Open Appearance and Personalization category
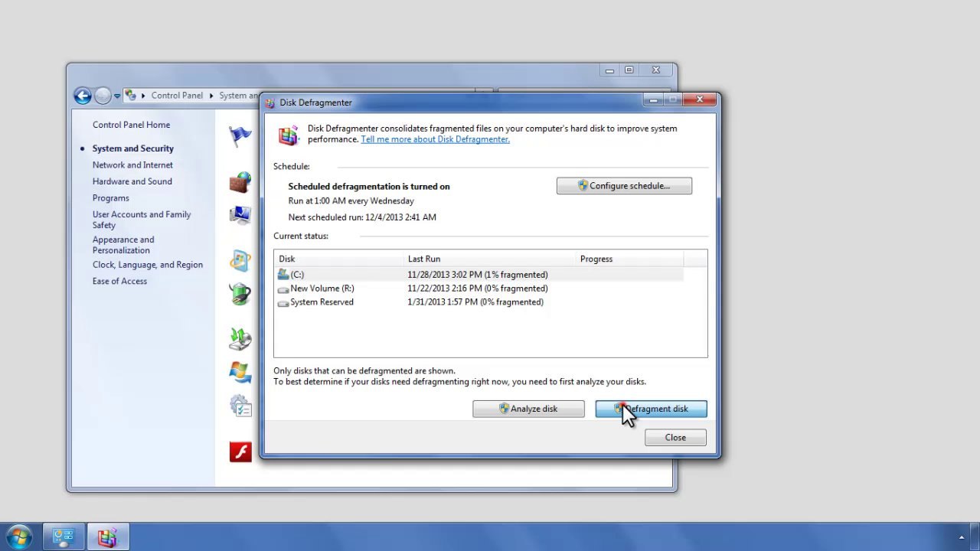Image resolution: width=980 pixels, height=551 pixels. 123,245
